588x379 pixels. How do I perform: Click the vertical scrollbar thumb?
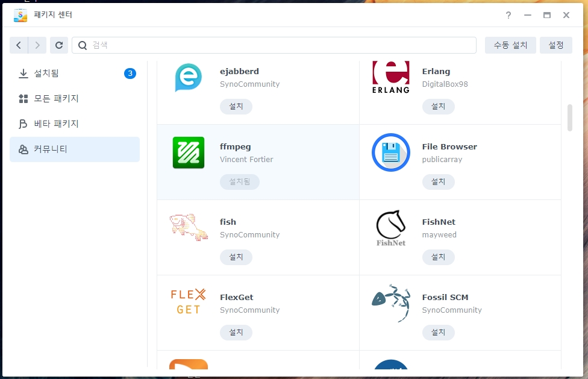pyautogui.click(x=570, y=117)
